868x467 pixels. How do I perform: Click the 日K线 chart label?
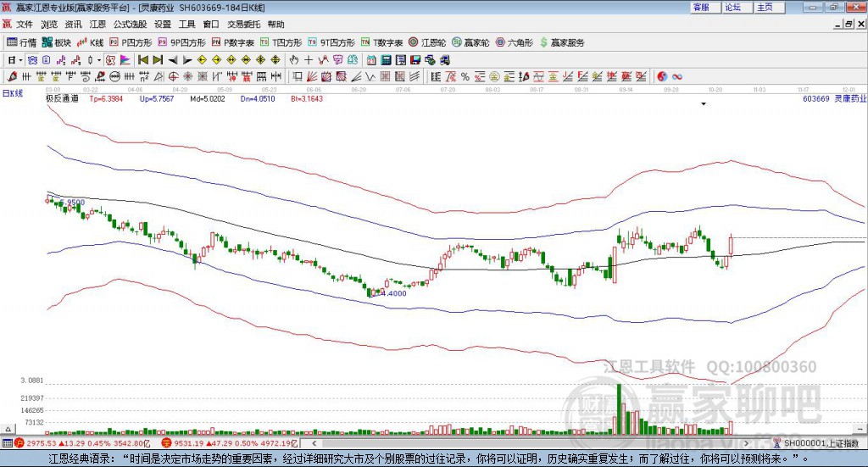[13, 93]
